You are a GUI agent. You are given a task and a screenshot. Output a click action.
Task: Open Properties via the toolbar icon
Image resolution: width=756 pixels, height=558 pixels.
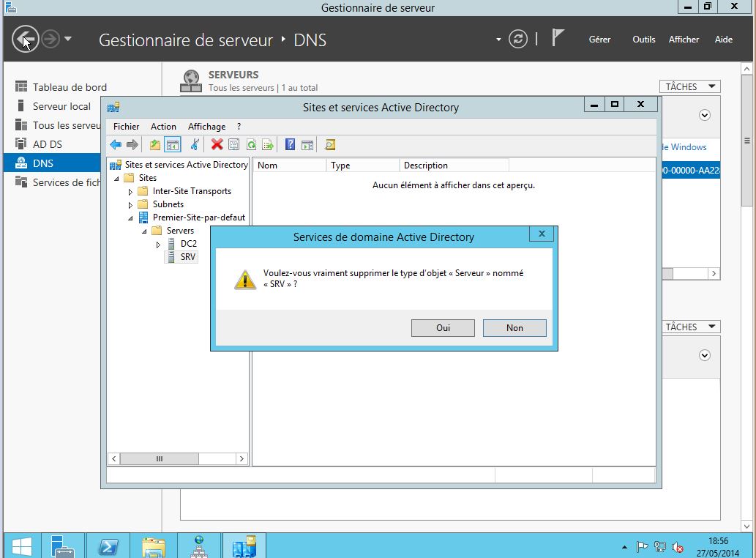pos(234,145)
